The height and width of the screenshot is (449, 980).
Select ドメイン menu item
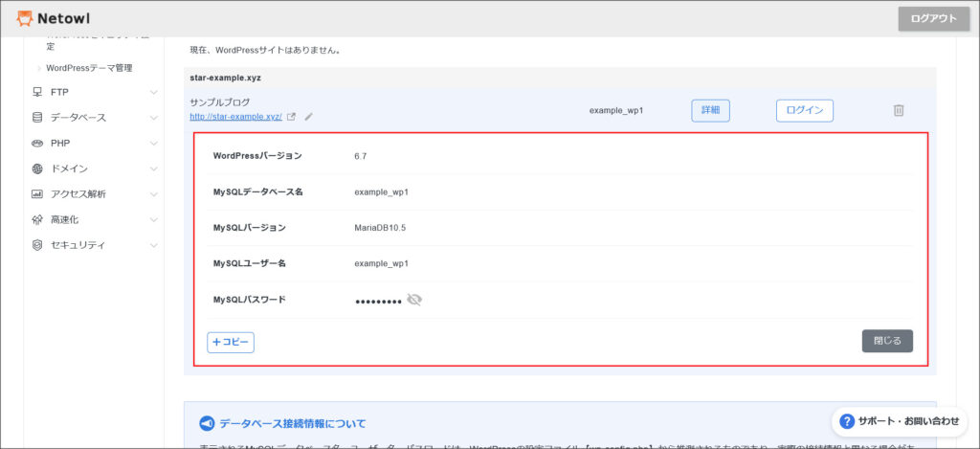pyautogui.click(x=69, y=168)
